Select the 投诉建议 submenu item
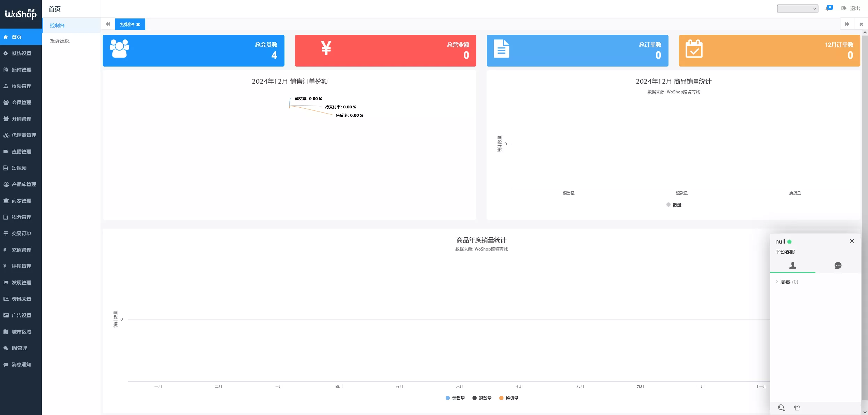Viewport: 868px width, 415px height. [60, 41]
